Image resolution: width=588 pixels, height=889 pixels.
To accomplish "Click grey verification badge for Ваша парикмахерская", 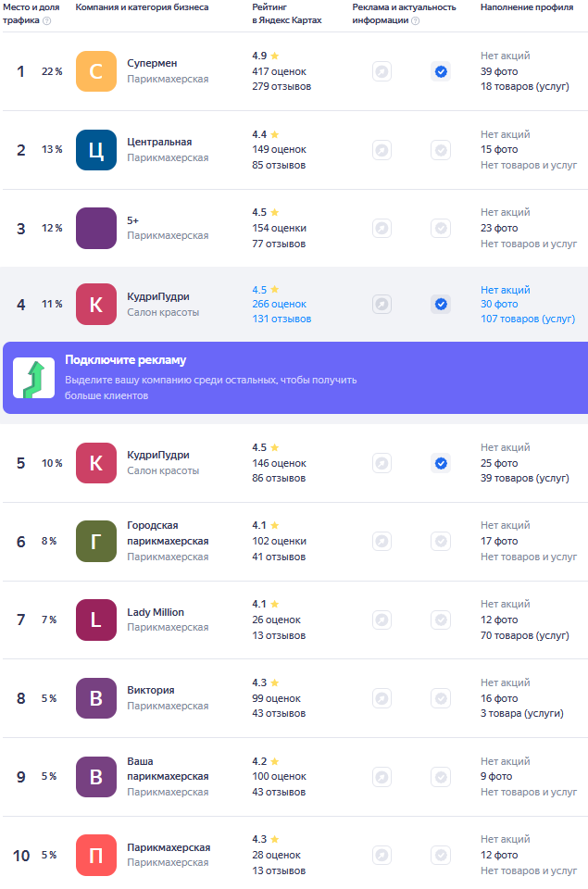I will pos(441,776).
